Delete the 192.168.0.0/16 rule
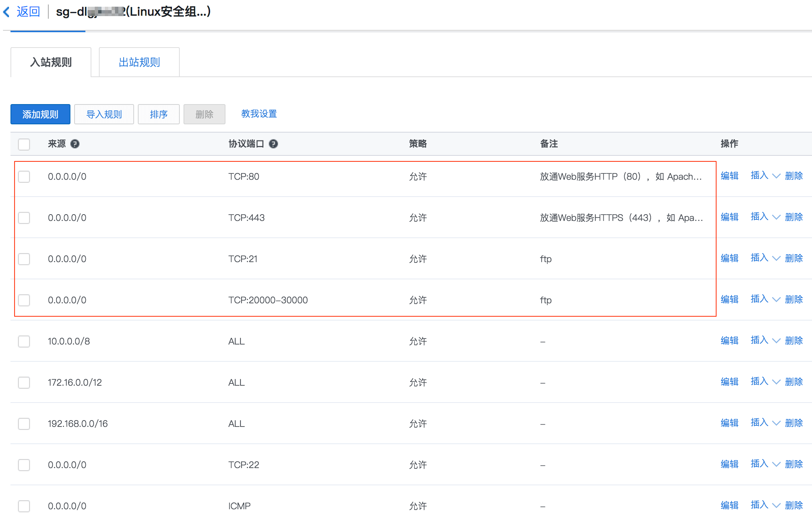The image size is (812, 519). tap(794, 423)
